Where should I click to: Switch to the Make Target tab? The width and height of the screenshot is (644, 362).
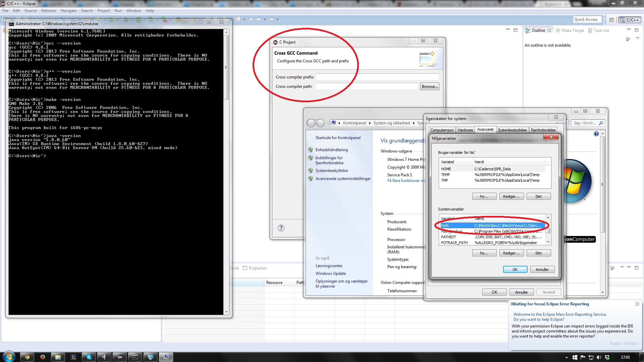tap(570, 31)
